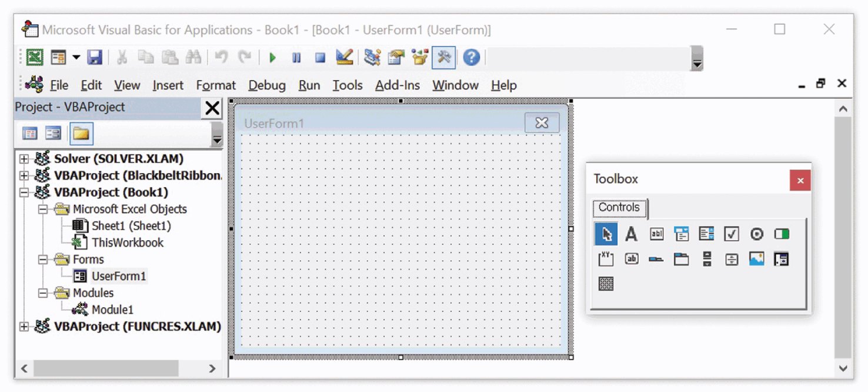The height and width of the screenshot is (392, 868).
Task: Toggle Folders view in Project pane
Action: pyautogui.click(x=81, y=134)
